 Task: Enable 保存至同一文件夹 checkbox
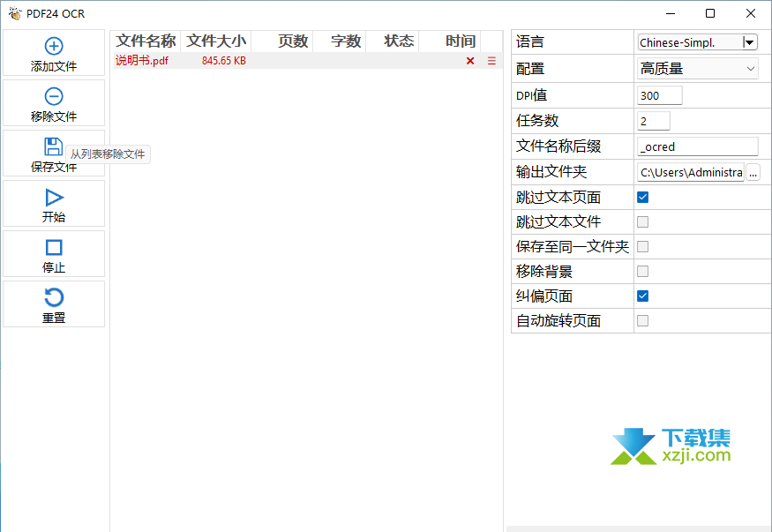click(x=642, y=246)
